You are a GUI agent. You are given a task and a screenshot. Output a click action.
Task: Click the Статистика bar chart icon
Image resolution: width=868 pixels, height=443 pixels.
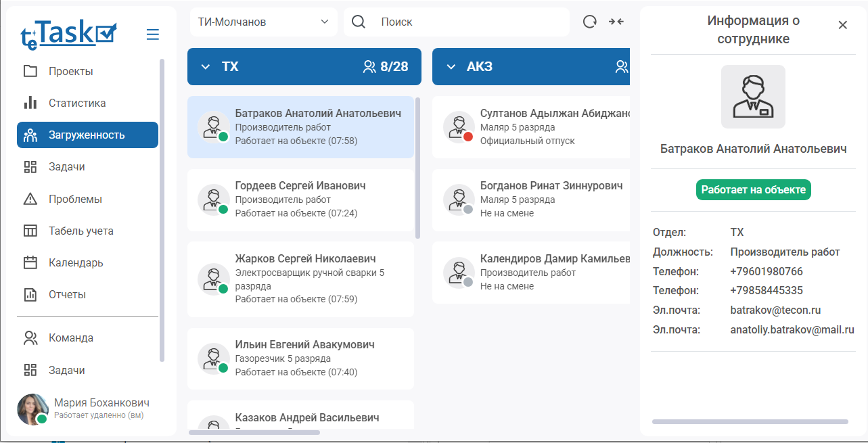[30, 103]
